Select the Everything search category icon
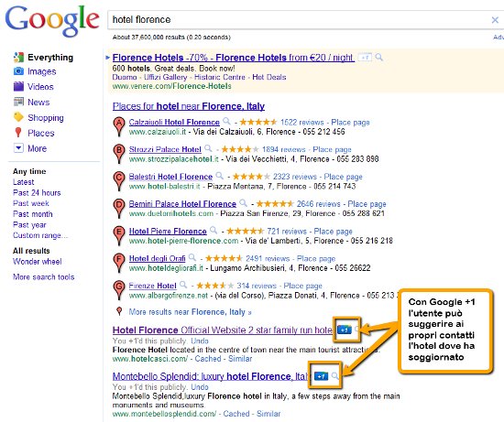Screen dimensions: 504x422 coord(18,57)
